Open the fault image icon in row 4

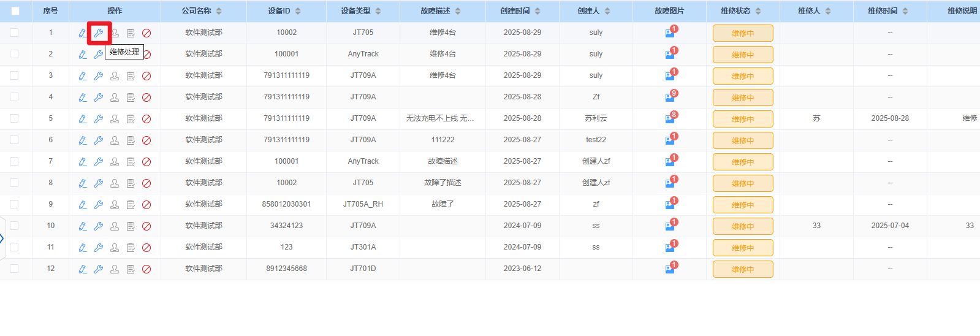point(669,97)
